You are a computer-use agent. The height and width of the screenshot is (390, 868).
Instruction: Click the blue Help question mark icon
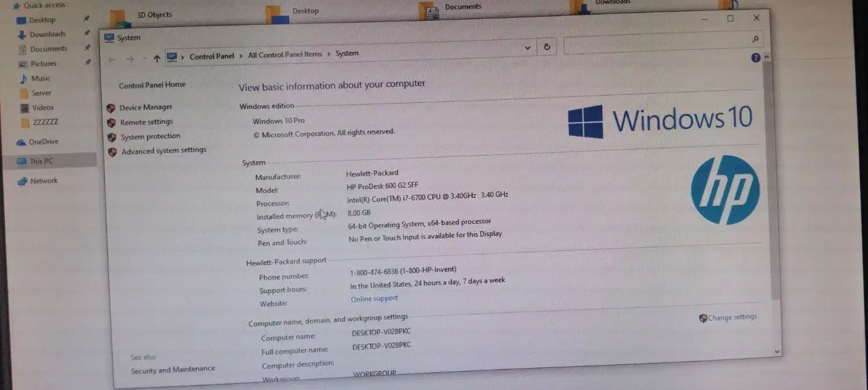pyautogui.click(x=755, y=58)
